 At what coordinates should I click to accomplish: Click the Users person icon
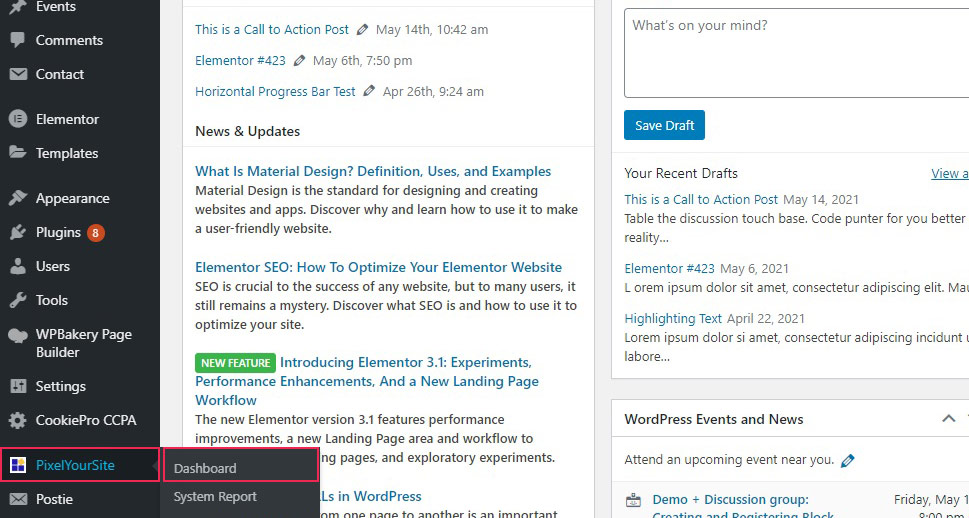(x=18, y=266)
